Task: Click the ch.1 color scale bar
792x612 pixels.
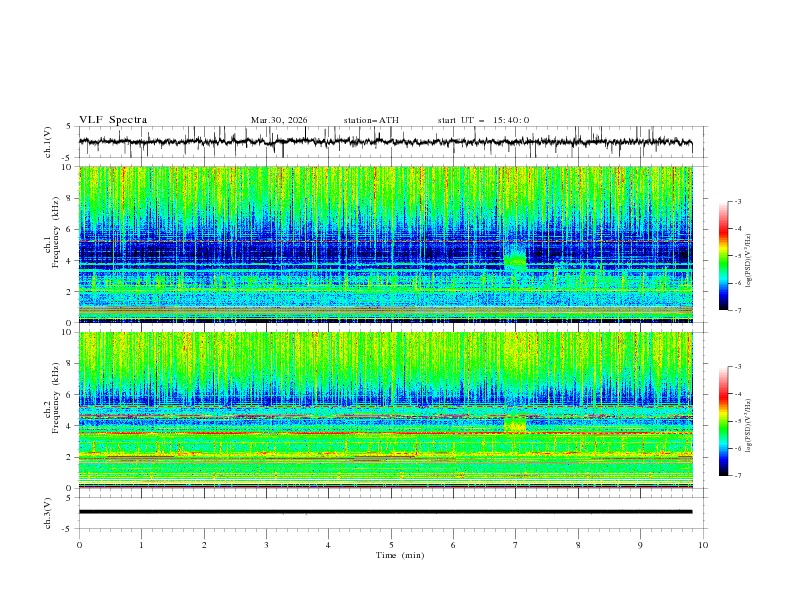Action: point(723,256)
